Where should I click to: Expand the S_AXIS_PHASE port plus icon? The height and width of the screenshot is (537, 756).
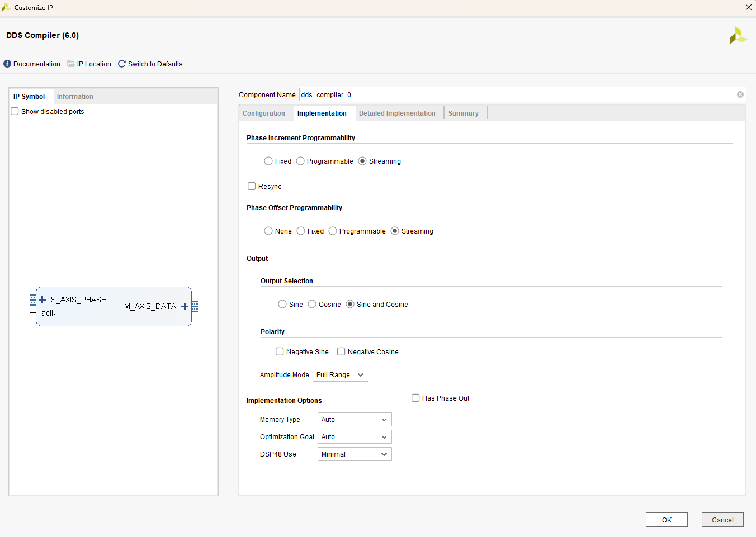pos(42,300)
